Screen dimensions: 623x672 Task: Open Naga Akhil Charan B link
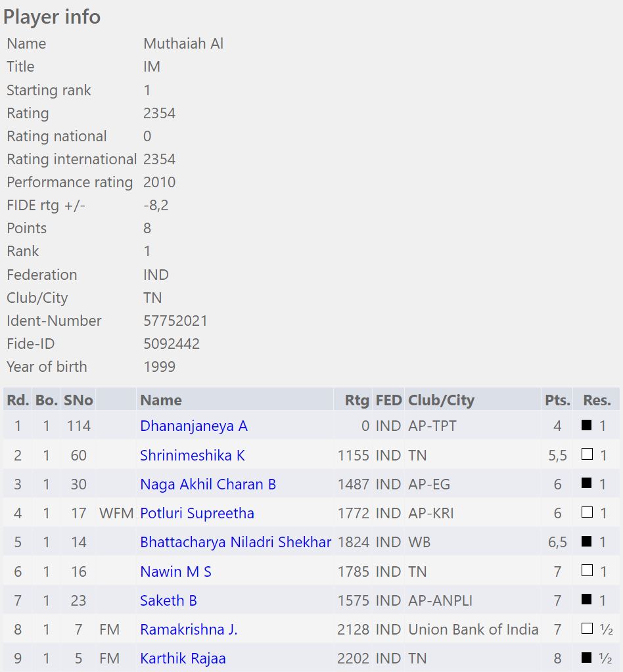pyautogui.click(x=208, y=484)
